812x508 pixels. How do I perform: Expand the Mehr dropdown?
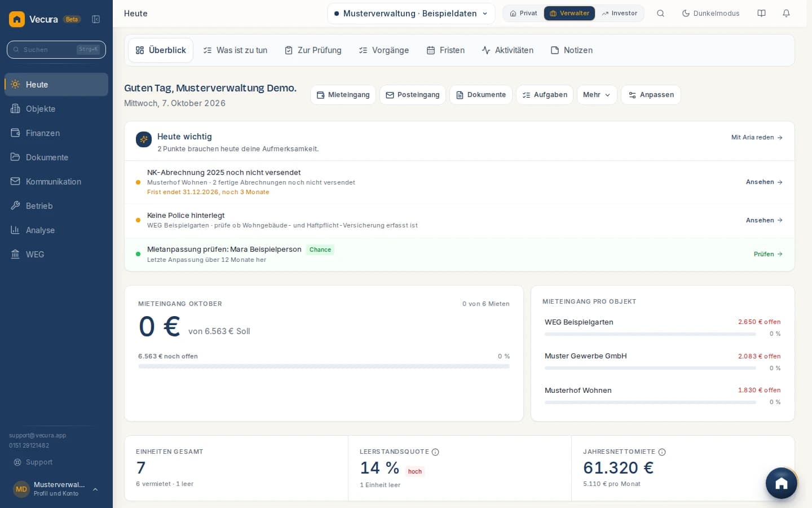pyautogui.click(x=597, y=95)
